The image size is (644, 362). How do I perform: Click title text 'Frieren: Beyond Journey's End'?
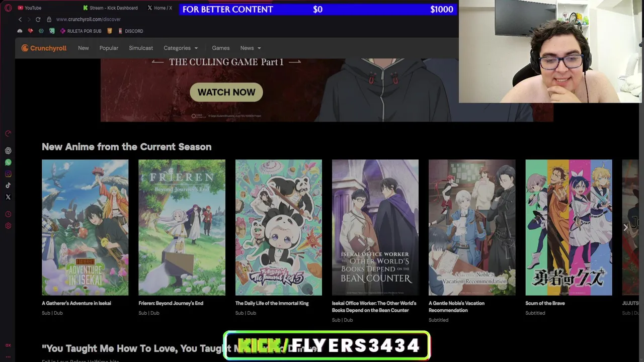pyautogui.click(x=171, y=303)
